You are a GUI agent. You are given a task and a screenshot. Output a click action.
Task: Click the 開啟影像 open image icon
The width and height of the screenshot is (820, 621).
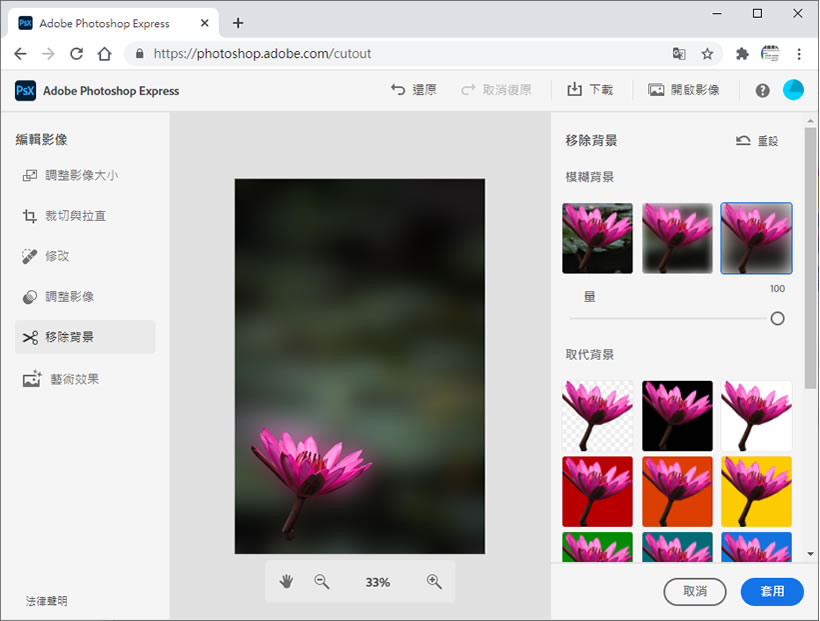[x=656, y=90]
